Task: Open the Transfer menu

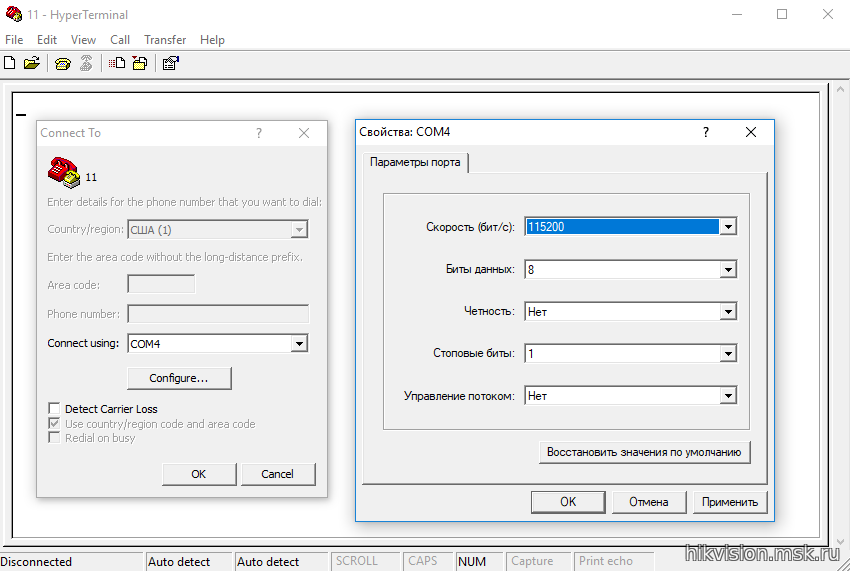Action: tap(165, 40)
